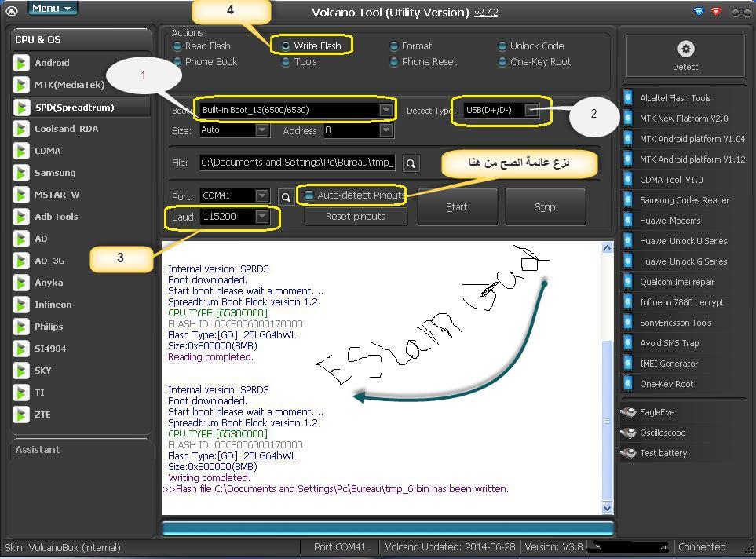Viewport: 756px width, 559px height.
Task: Click the SPD(Spreadtrum) green arrow icon
Action: coord(20,107)
